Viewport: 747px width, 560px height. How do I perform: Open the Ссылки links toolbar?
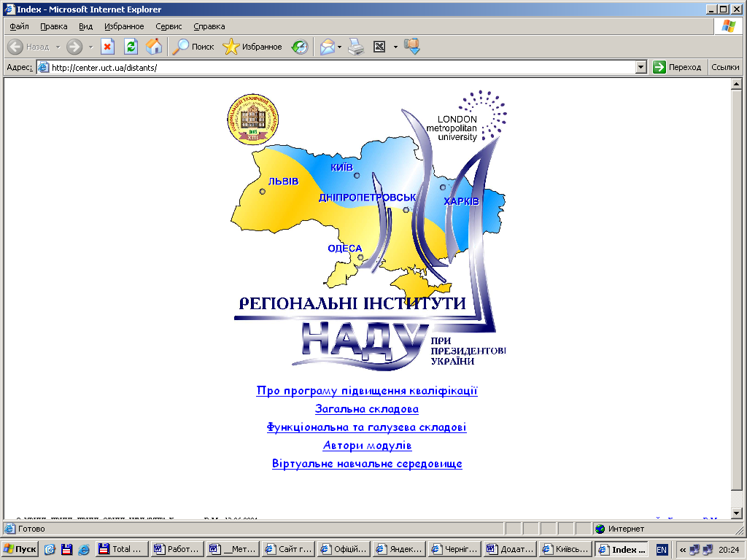pos(725,67)
